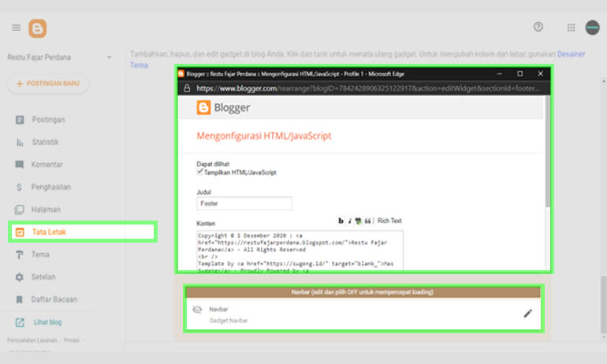The image size is (607, 364).
Task: Open the Setelan settings label
Action: tap(43, 277)
